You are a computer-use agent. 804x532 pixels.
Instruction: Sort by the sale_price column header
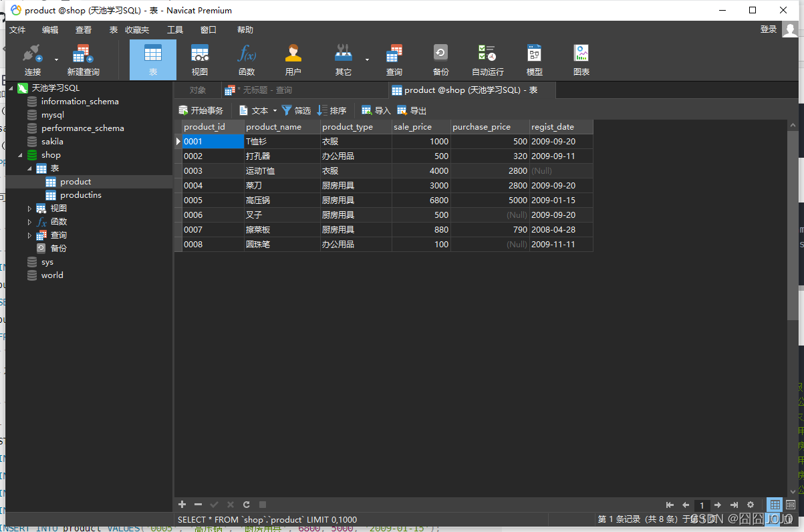[421, 127]
